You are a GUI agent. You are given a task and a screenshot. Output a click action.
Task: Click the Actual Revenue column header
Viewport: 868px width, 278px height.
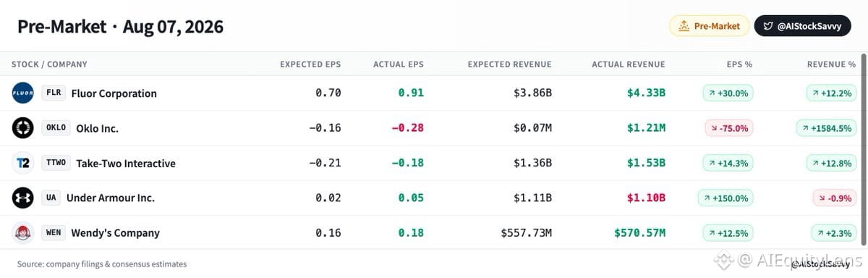click(x=629, y=64)
